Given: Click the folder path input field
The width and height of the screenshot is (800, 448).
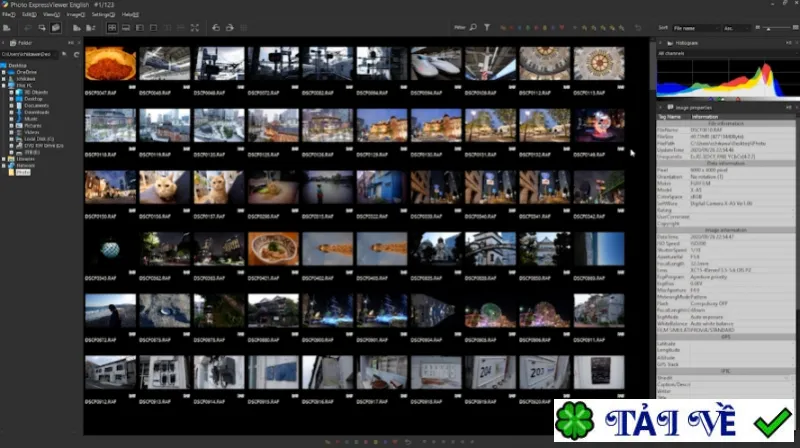Looking at the screenshot, I should pos(30,54).
